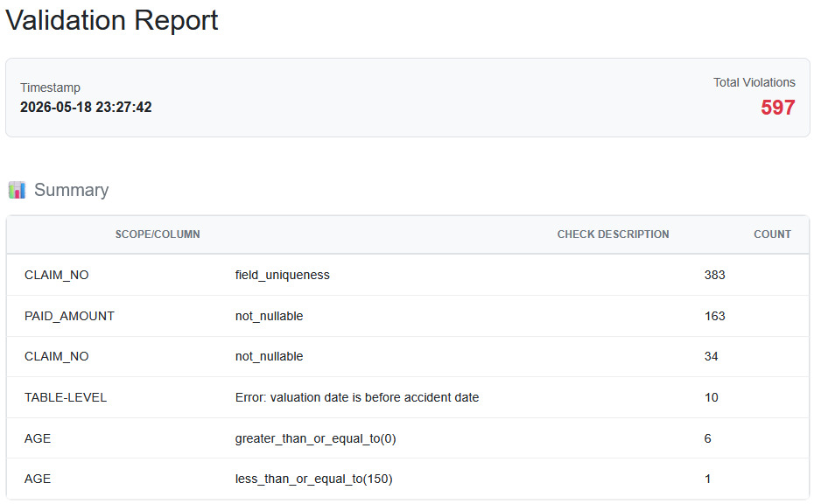The width and height of the screenshot is (814, 504).
Task: Select not_nullable in the PAID_AMOUNT row
Action: (x=269, y=316)
